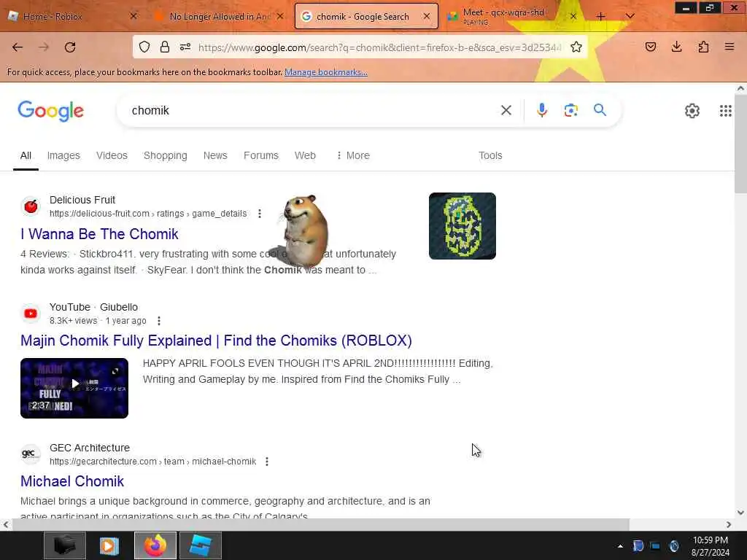The image size is (747, 560).
Task: Go back to the previous page
Action: click(x=18, y=47)
